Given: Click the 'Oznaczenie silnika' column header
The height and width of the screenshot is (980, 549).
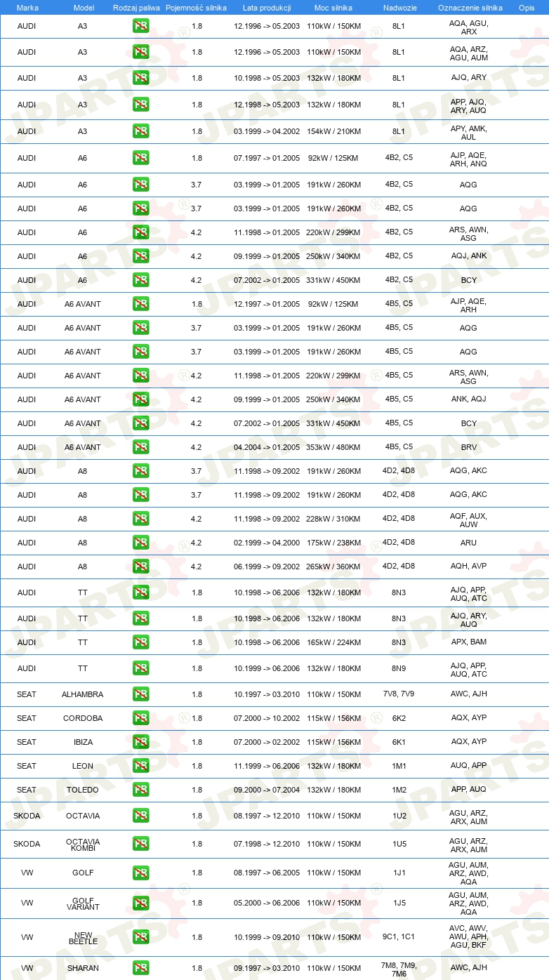Looking at the screenshot, I should click(x=470, y=8).
